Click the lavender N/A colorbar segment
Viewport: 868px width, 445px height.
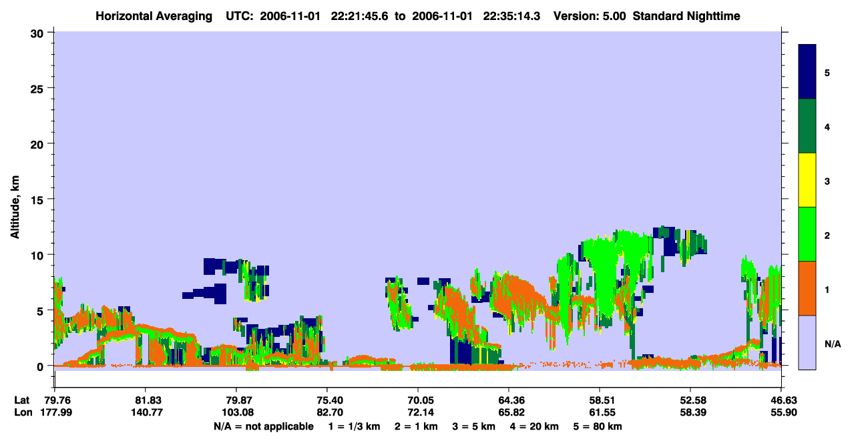pos(807,342)
